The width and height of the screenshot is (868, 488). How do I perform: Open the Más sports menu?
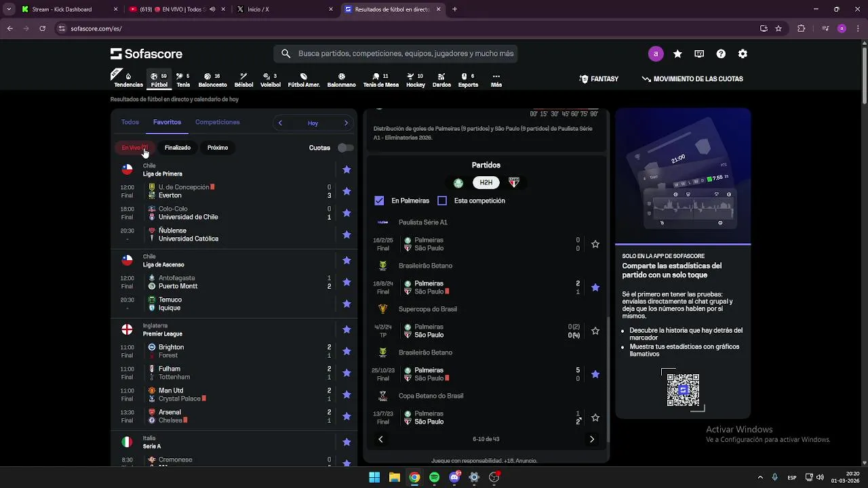pyautogui.click(x=496, y=80)
